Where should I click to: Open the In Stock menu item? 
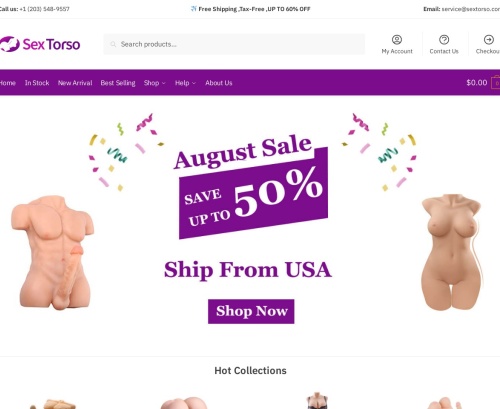tap(37, 83)
